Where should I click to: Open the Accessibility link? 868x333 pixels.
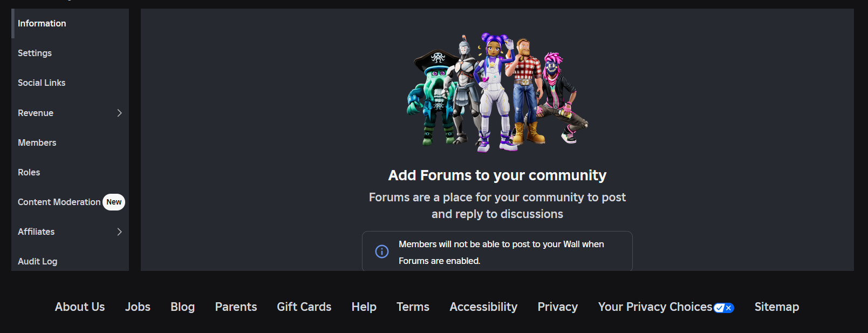pos(483,307)
